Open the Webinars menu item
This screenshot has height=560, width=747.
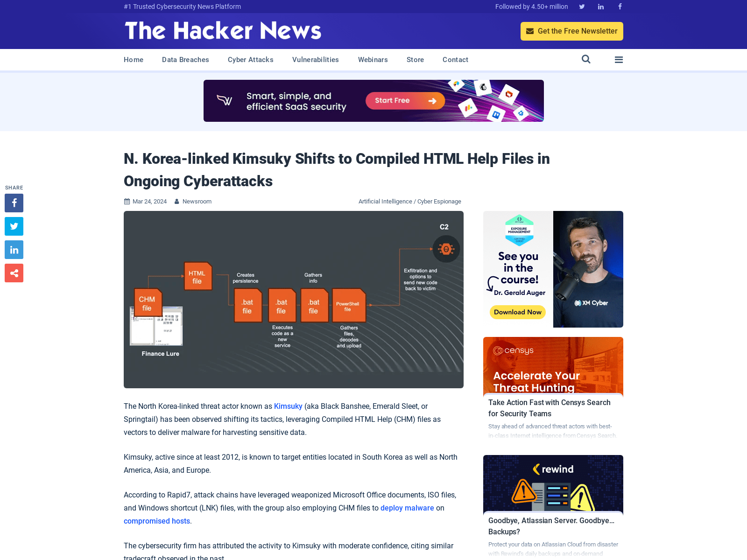coord(373,60)
